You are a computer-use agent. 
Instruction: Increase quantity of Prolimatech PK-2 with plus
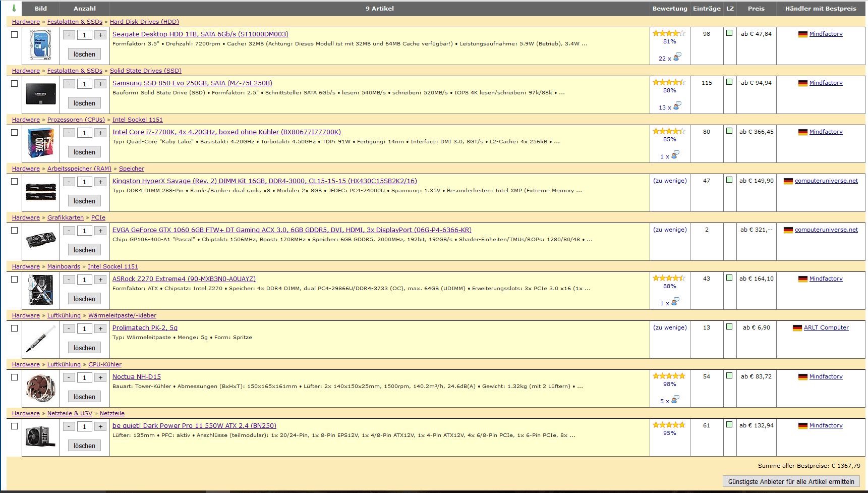[101, 328]
